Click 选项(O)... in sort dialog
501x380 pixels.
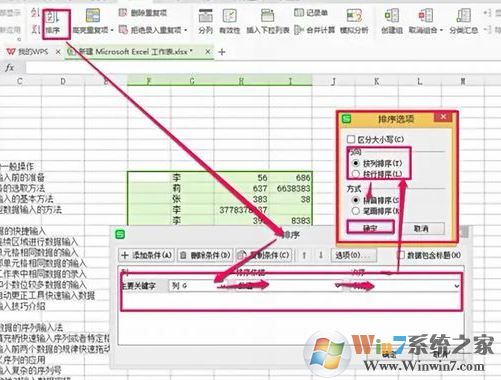[x=354, y=255]
